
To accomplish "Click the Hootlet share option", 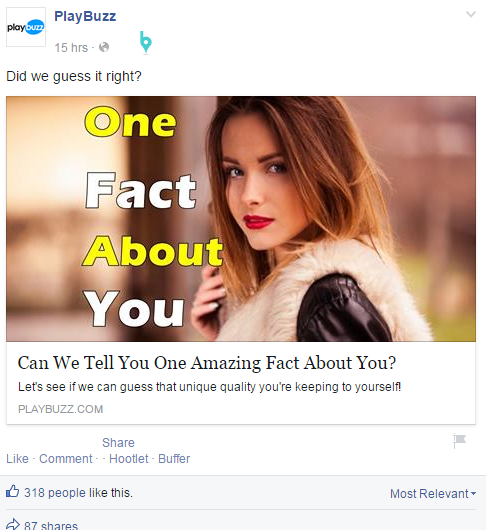I will tap(128, 459).
